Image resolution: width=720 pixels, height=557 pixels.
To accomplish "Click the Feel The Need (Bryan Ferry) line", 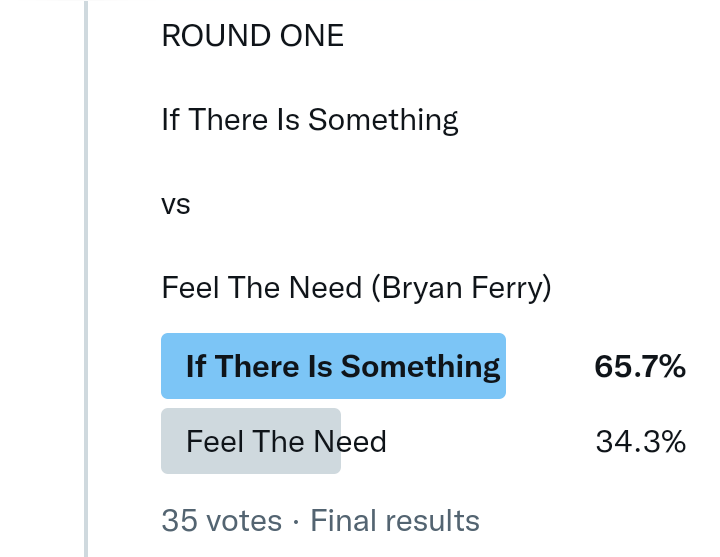I will click(x=357, y=289).
